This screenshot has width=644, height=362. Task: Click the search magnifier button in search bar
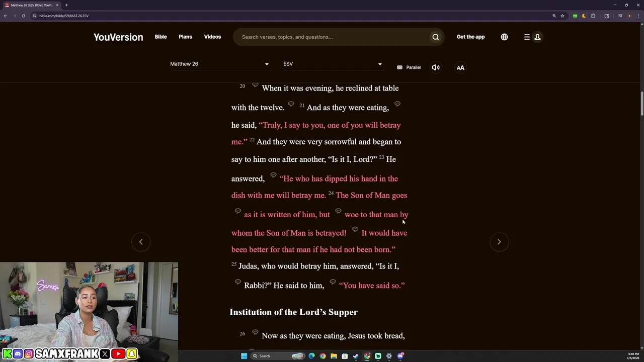(x=436, y=37)
